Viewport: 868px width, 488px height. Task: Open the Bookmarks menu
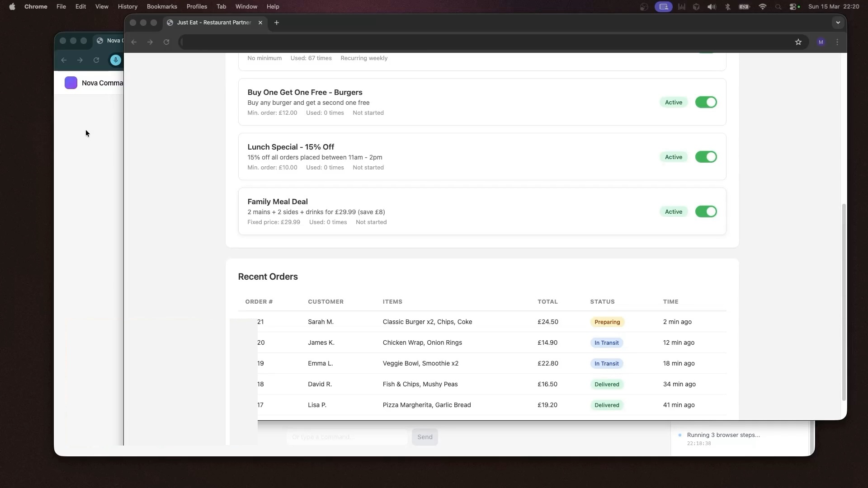pyautogui.click(x=161, y=7)
